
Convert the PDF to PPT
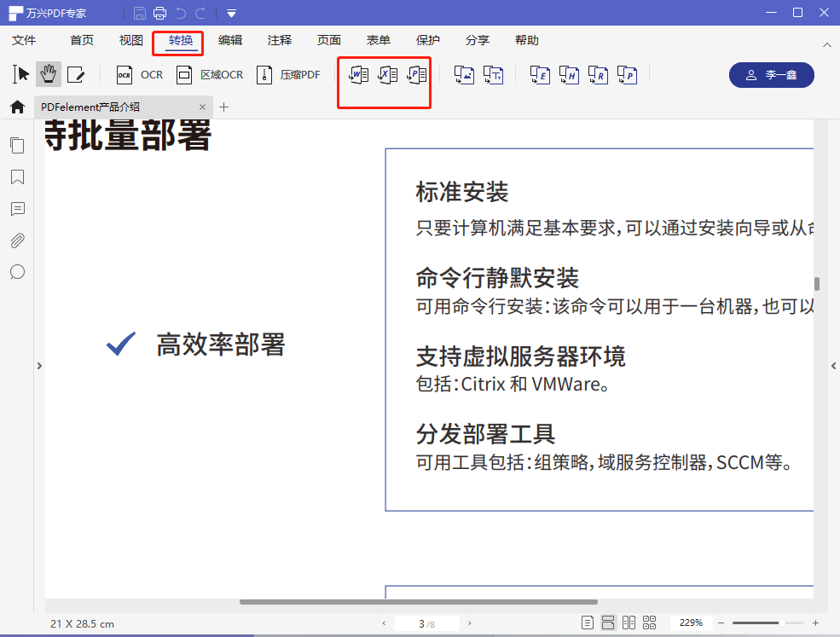coord(417,75)
